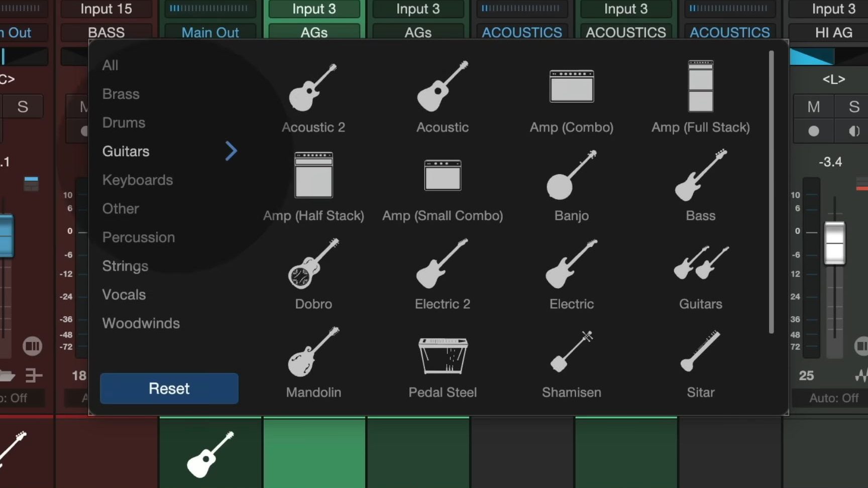Click the Reset button
Viewport: 868px width, 488px height.
pos(169,388)
